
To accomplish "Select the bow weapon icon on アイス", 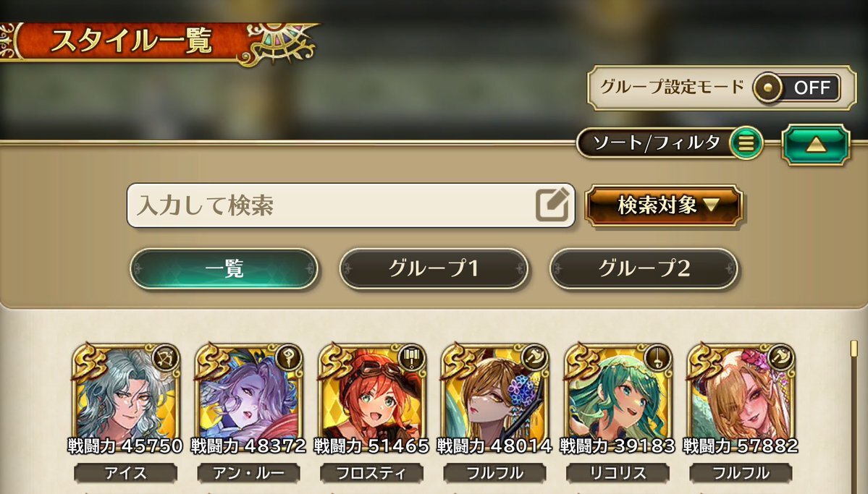I will 165,358.
